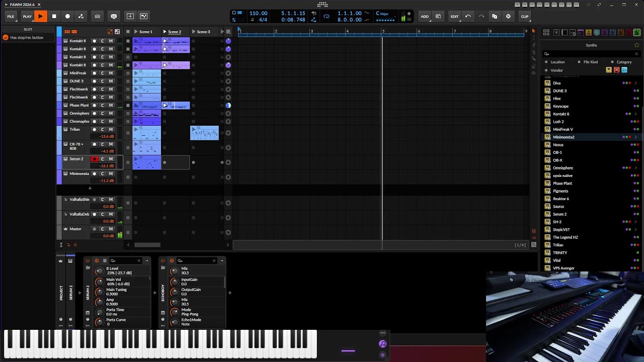Screen dimensions: 644x362
Task: Select the FAWM 2026 6 project tab
Action: click(x=22, y=5)
